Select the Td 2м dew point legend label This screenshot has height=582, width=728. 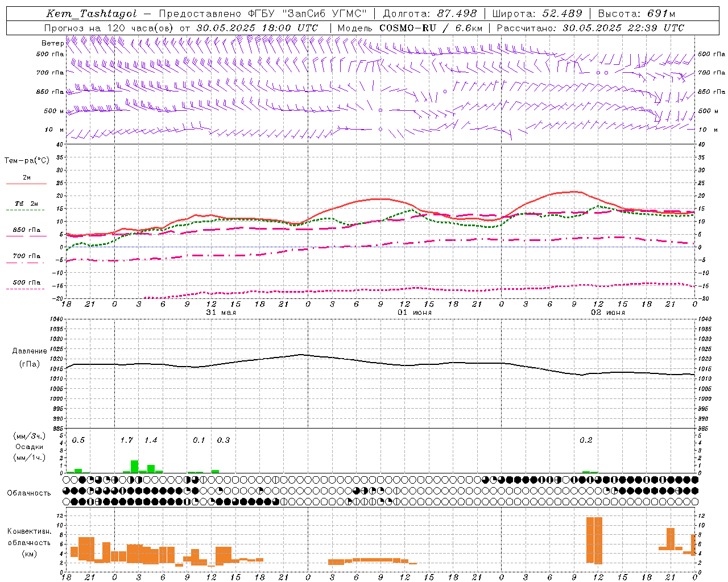(27, 203)
